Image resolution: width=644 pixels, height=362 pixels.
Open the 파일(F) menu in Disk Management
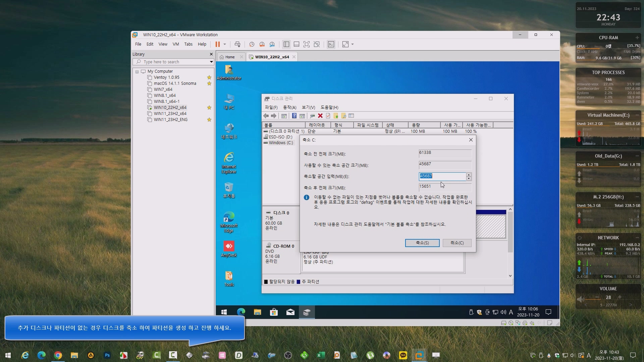coord(271,107)
